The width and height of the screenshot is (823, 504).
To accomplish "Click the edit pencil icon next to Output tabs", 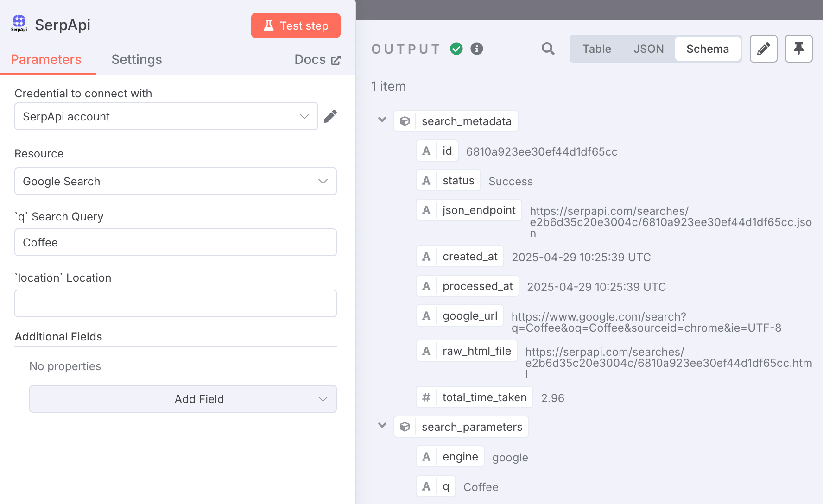I will (x=763, y=49).
